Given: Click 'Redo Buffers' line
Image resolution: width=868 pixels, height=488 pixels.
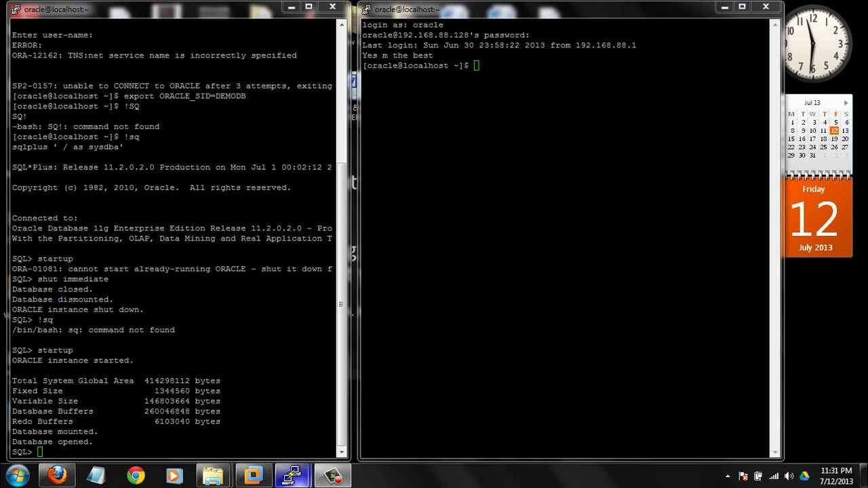Looking at the screenshot, I should (x=116, y=422).
